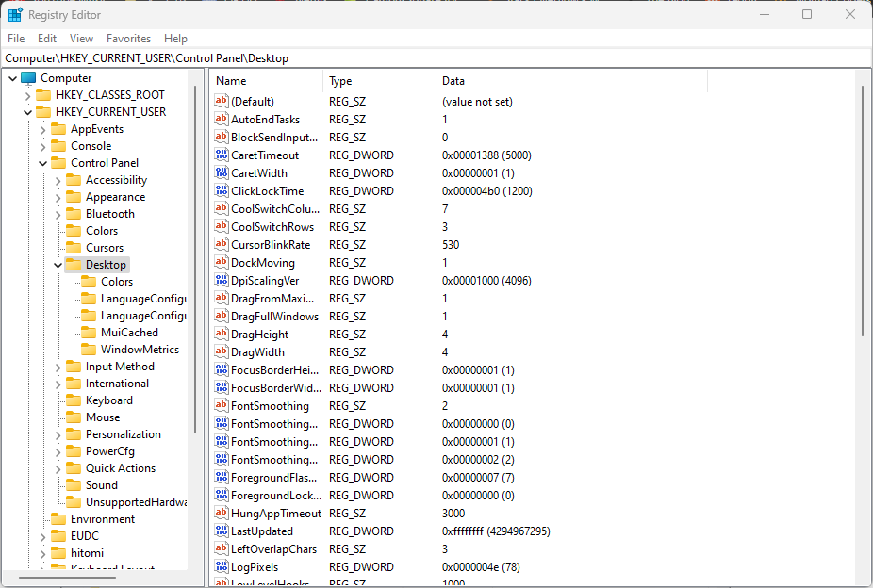
Task: Click the WindowMetrics folder icon
Action: tap(89, 350)
